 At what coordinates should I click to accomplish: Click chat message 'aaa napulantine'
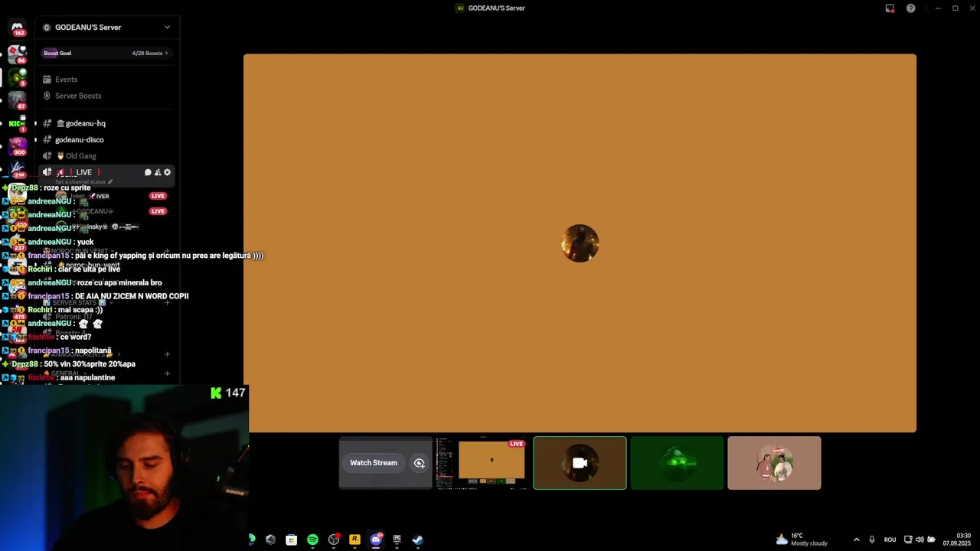point(87,378)
